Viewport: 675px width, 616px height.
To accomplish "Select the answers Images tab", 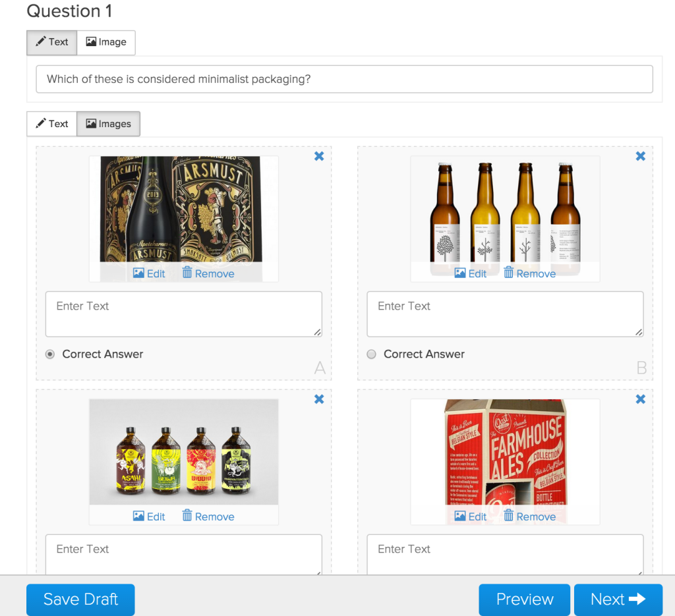I will click(x=109, y=124).
